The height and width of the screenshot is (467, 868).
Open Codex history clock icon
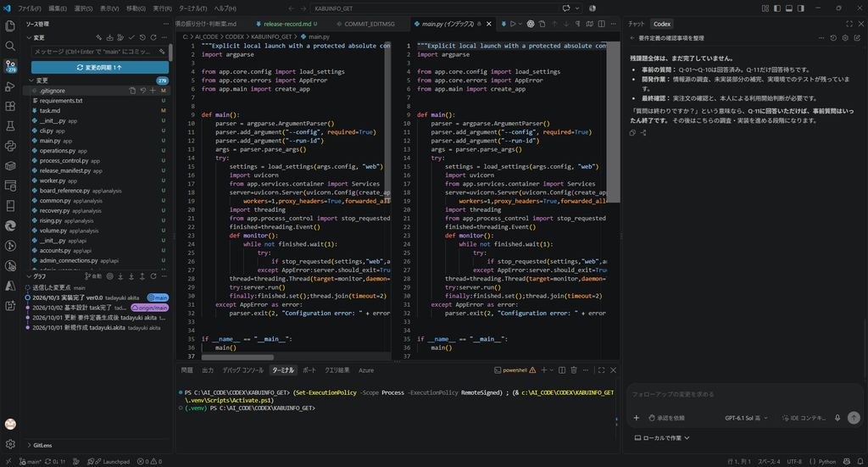click(x=833, y=38)
